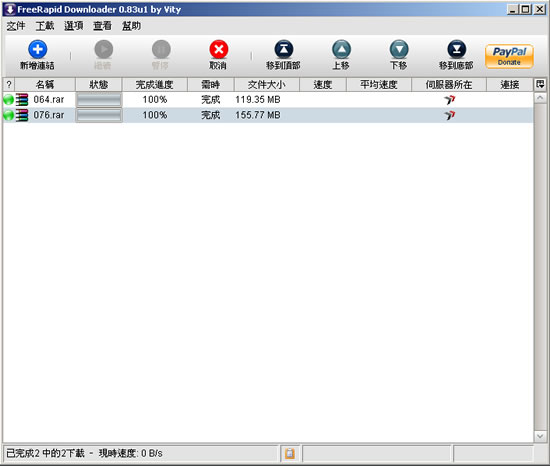
Task: Open the column chooser icon at table corner
Action: [540, 84]
